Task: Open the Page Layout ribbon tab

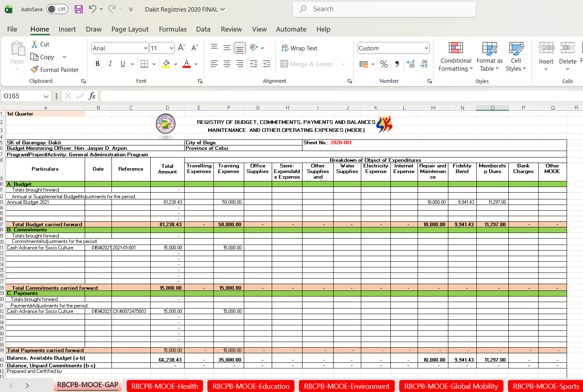Action: [x=130, y=29]
